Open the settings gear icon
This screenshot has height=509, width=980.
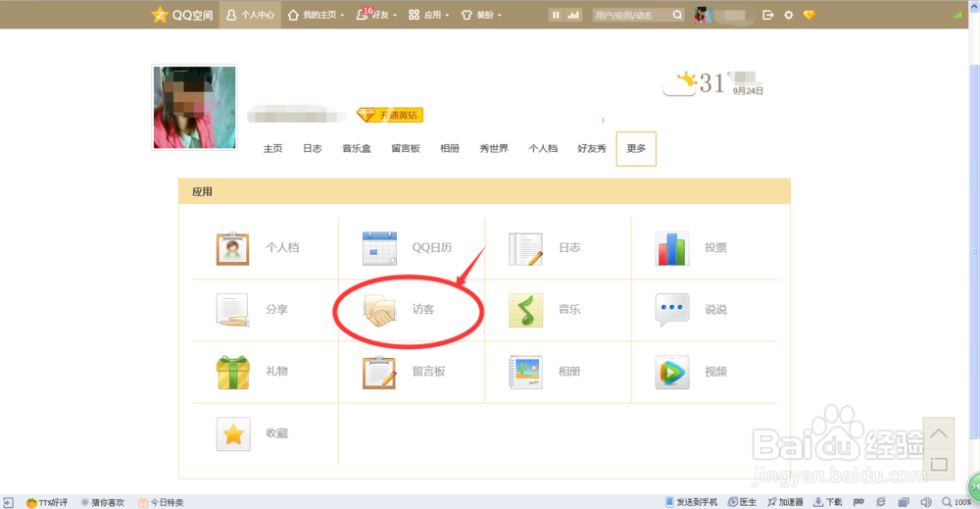[789, 15]
